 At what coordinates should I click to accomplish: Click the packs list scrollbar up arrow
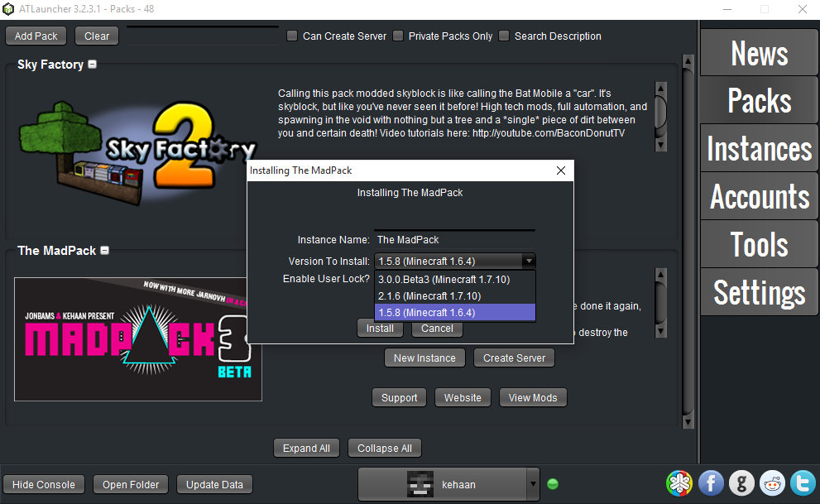click(x=688, y=61)
